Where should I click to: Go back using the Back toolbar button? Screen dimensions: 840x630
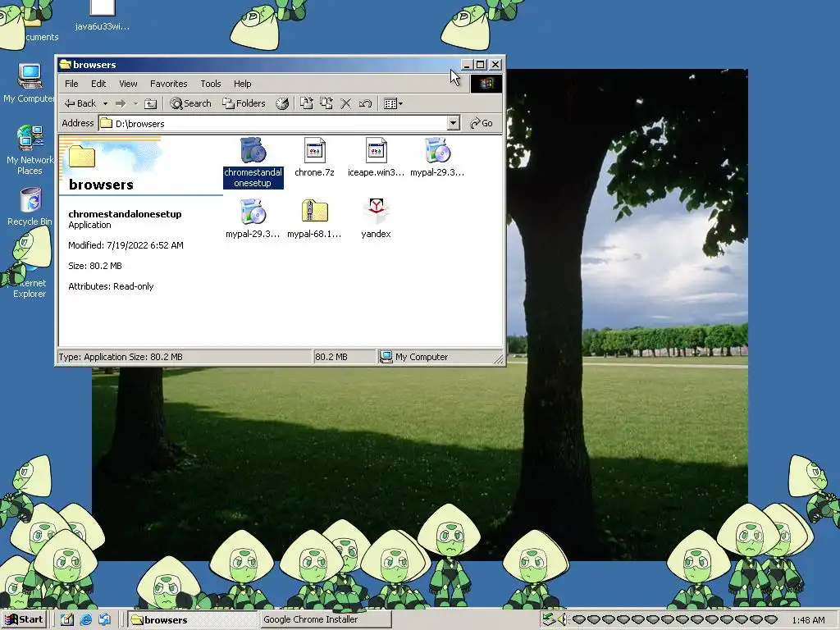(x=80, y=103)
